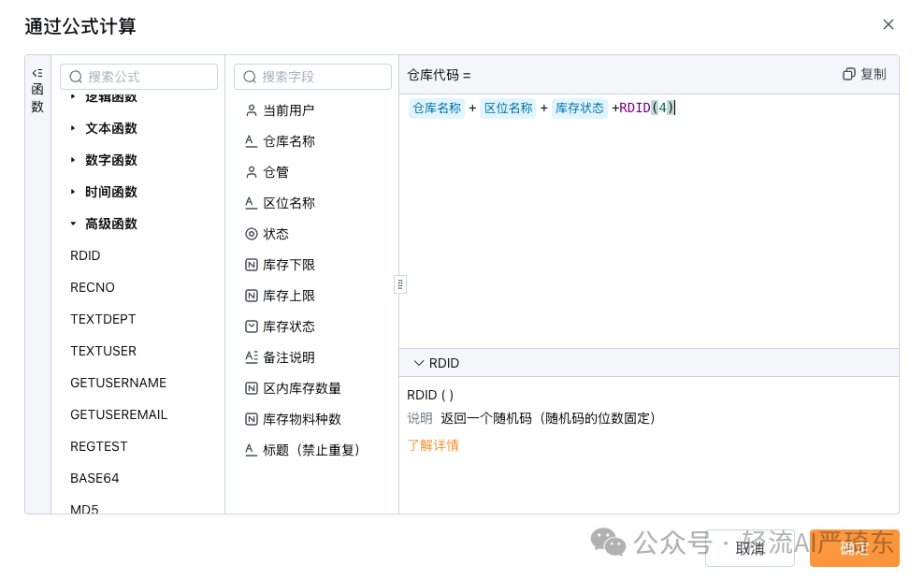The height and width of the screenshot is (580, 924).
Task: Click the 当前用户 person icon
Action: pyautogui.click(x=251, y=109)
